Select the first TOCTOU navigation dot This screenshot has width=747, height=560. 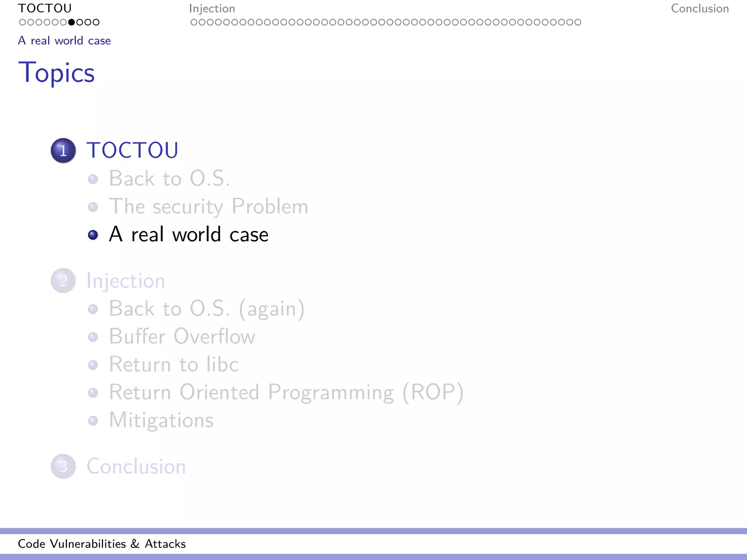click(22, 22)
